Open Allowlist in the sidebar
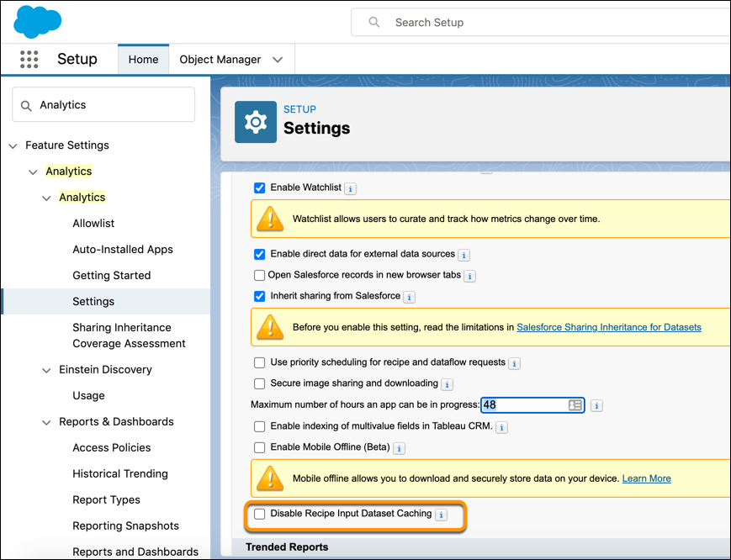This screenshot has width=731, height=560. click(93, 223)
